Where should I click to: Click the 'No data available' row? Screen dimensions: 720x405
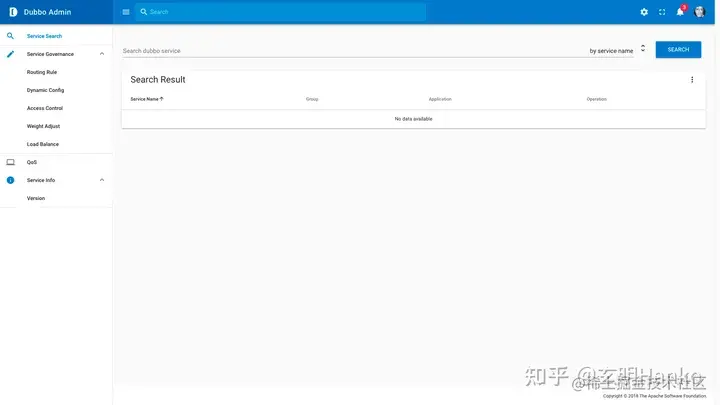click(413, 118)
